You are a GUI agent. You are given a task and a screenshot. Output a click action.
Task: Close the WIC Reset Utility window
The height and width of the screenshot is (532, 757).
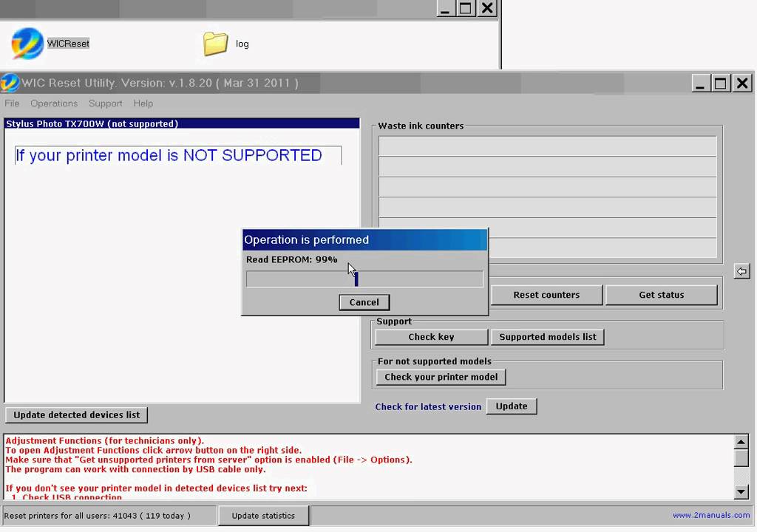click(742, 83)
